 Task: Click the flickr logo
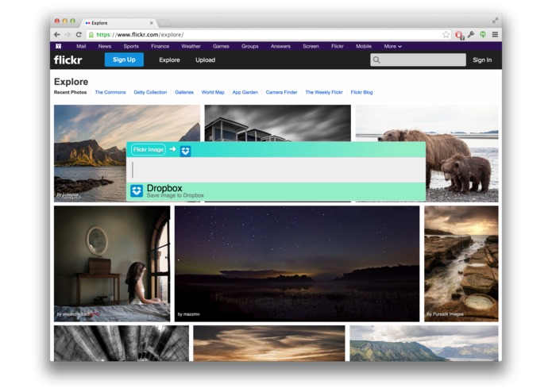[x=68, y=60]
